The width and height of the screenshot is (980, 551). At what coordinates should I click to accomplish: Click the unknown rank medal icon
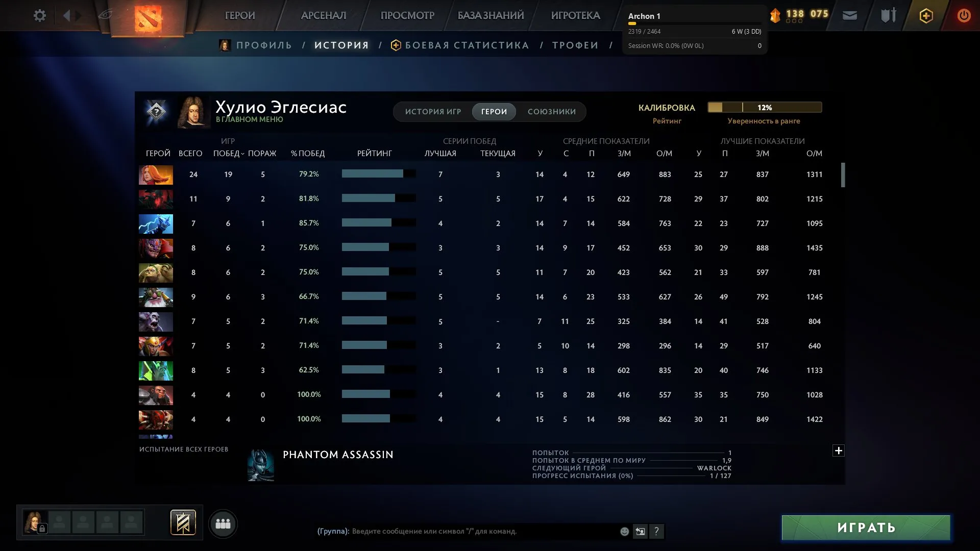tap(156, 111)
